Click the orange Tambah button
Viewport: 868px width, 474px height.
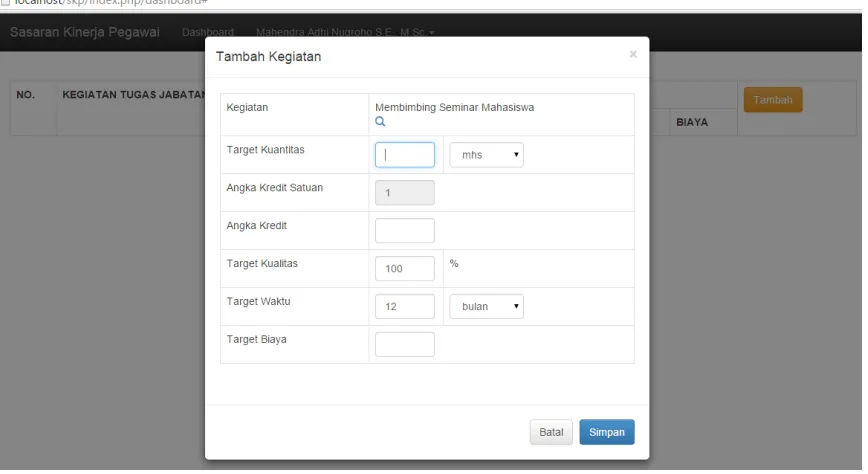(x=773, y=100)
